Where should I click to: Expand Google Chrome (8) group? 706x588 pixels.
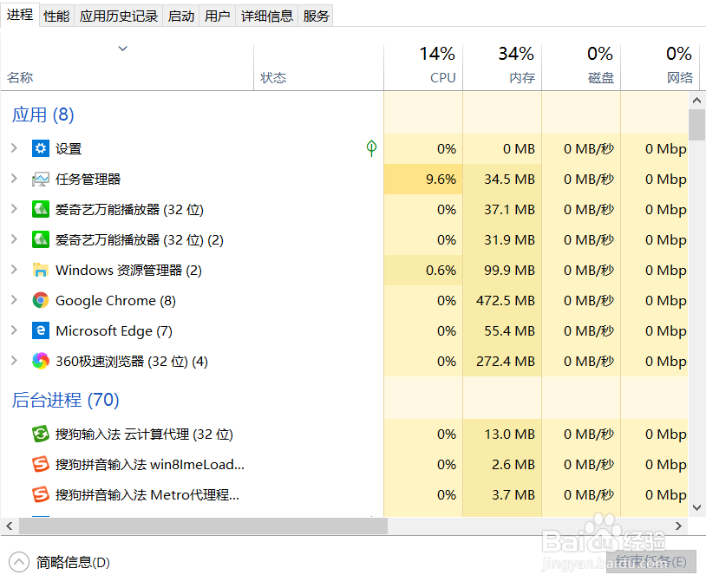click(x=14, y=300)
